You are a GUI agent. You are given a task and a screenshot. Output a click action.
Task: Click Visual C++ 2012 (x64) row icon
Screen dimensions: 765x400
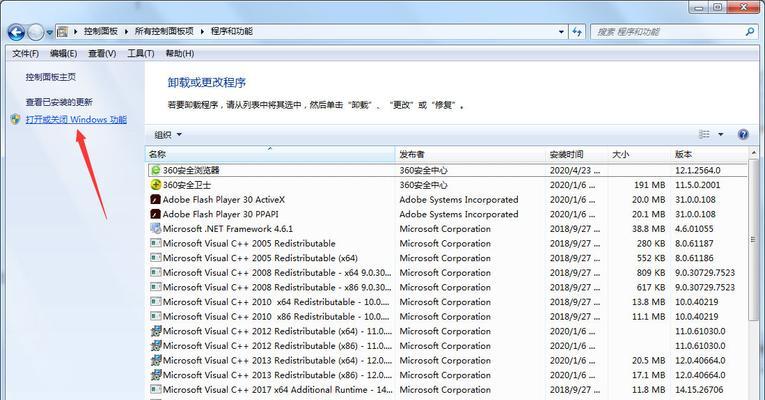(x=156, y=331)
